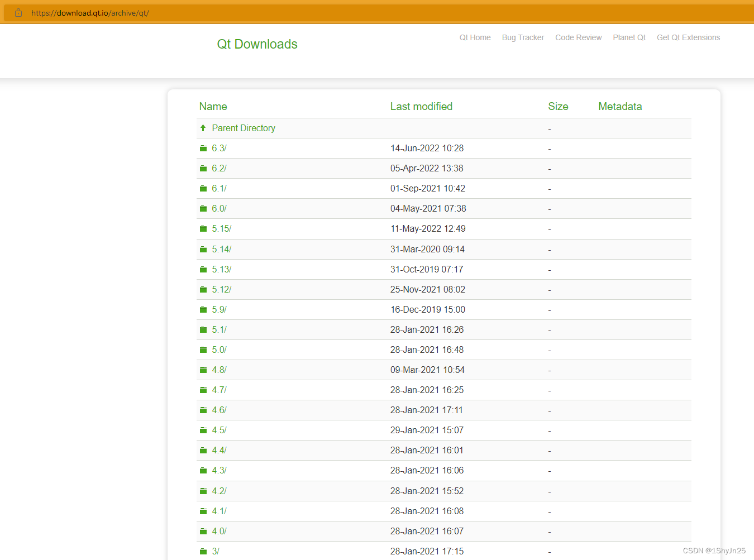Screen dimensions: 754x560
Task: Click the folder icon beside 5.13/
Action: pos(203,270)
